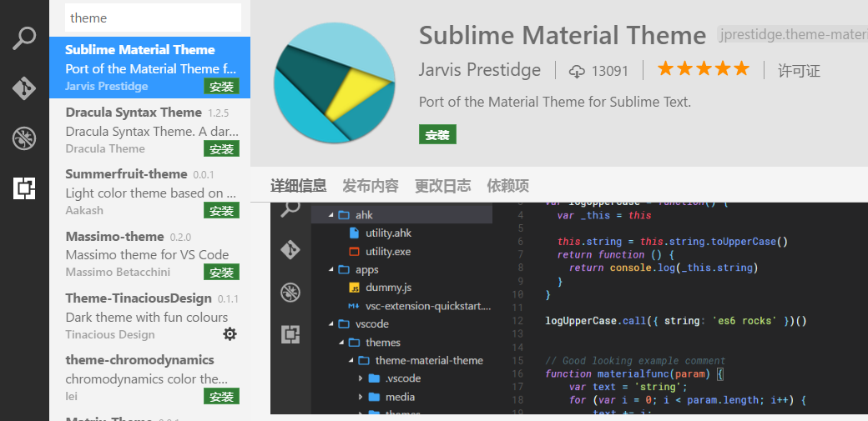The width and height of the screenshot is (868, 421).
Task: Click the search icon in preview screenshot
Action: (290, 209)
